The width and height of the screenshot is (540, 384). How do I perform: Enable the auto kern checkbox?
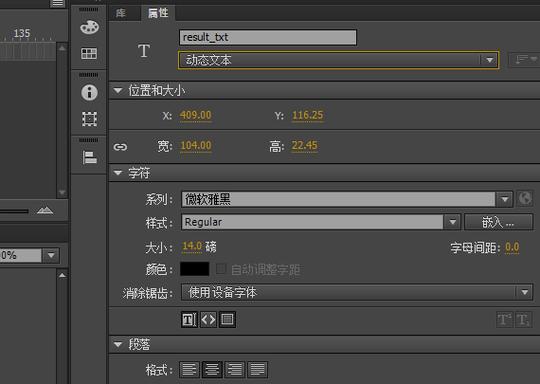tap(221, 269)
